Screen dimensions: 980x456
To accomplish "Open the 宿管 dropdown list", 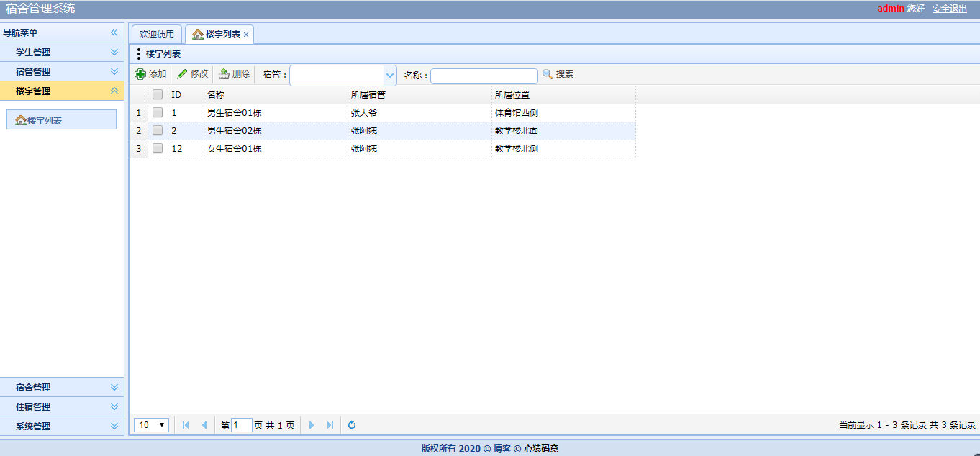I will [x=390, y=75].
